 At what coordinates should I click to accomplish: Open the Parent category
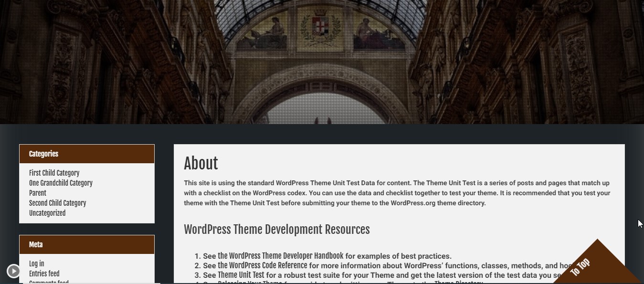pyautogui.click(x=37, y=193)
